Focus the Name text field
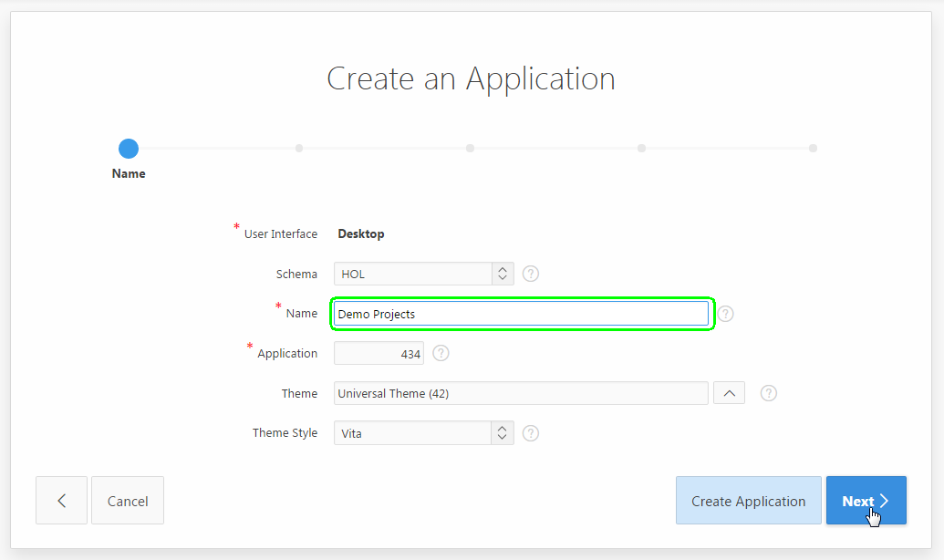 pyautogui.click(x=520, y=314)
